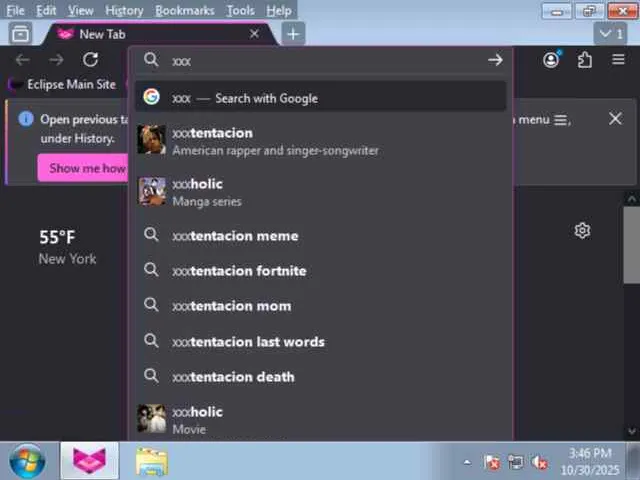
Task: Open the Bookmarks menu
Action: click(184, 10)
